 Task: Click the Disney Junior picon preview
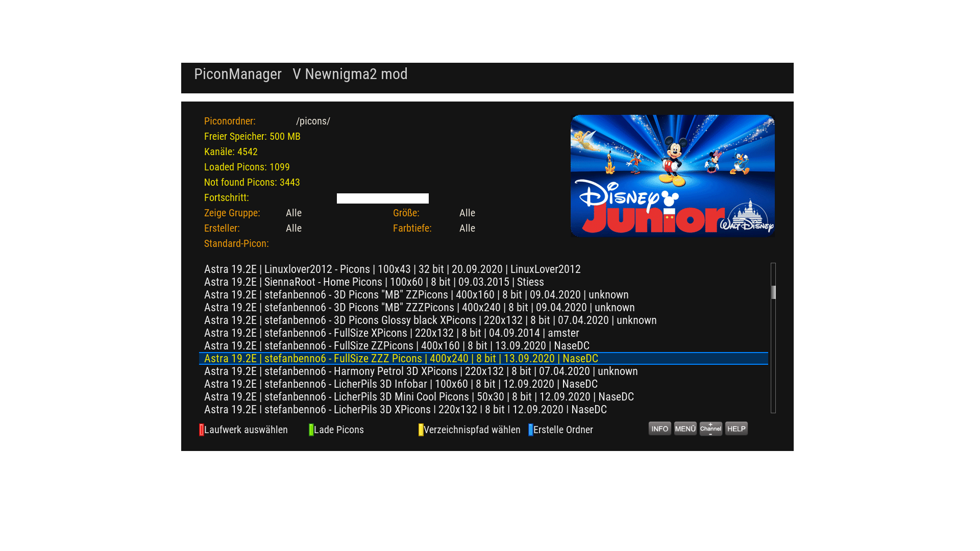click(x=672, y=176)
